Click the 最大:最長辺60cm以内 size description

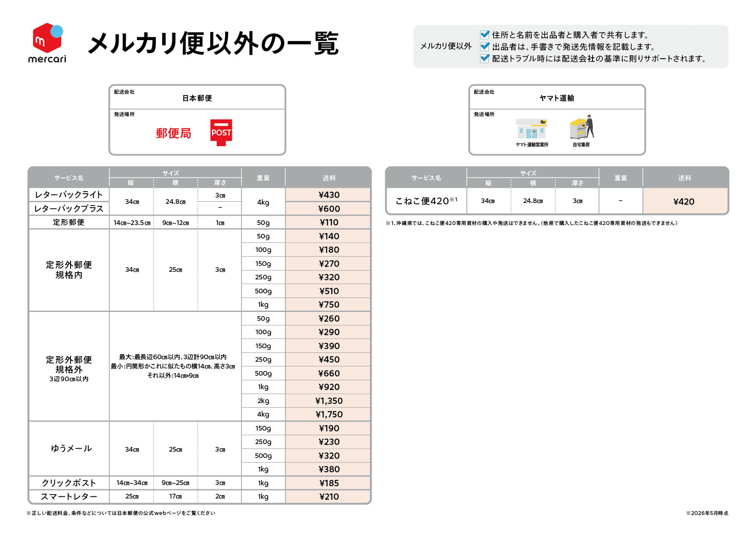tap(173, 357)
